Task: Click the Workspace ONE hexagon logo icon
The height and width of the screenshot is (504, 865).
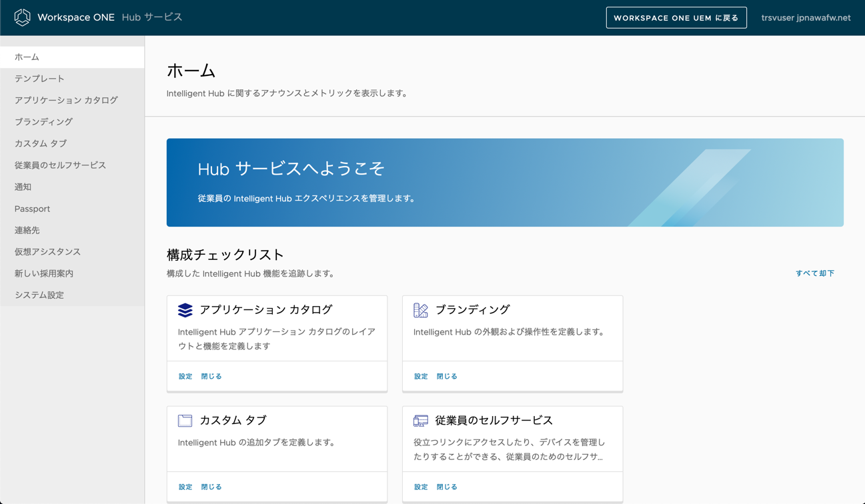Action: (22, 17)
